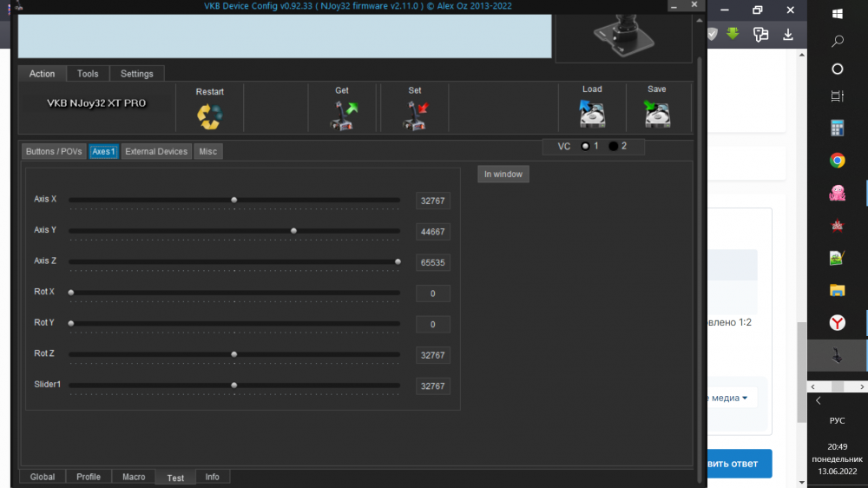Viewport: 868px width, 488px height.
Task: Click the Axis Z slider handle
Action: click(398, 261)
